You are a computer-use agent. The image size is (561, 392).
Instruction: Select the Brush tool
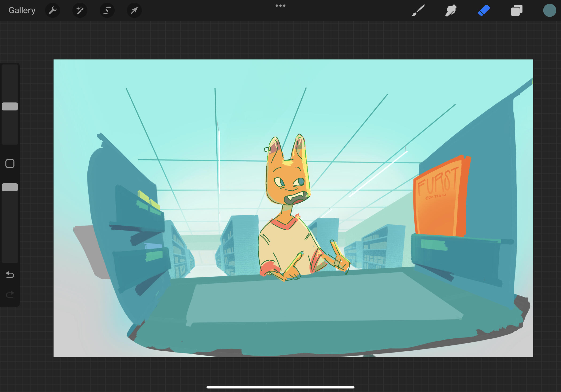(418, 10)
